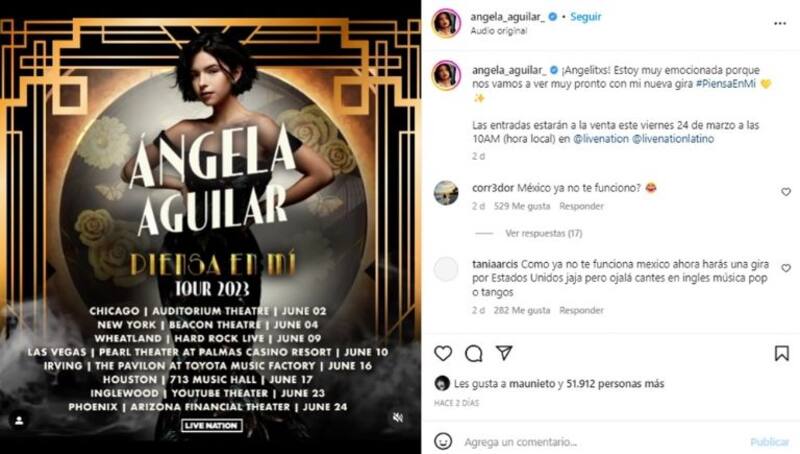Image resolution: width=800 pixels, height=454 pixels.
Task: Open the emoji picker smiley icon
Action: click(443, 441)
